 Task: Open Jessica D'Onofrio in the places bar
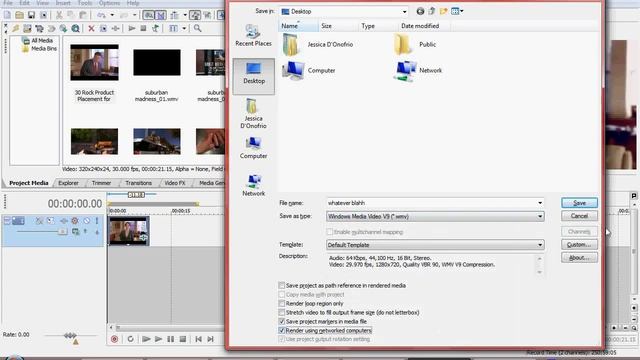(253, 113)
